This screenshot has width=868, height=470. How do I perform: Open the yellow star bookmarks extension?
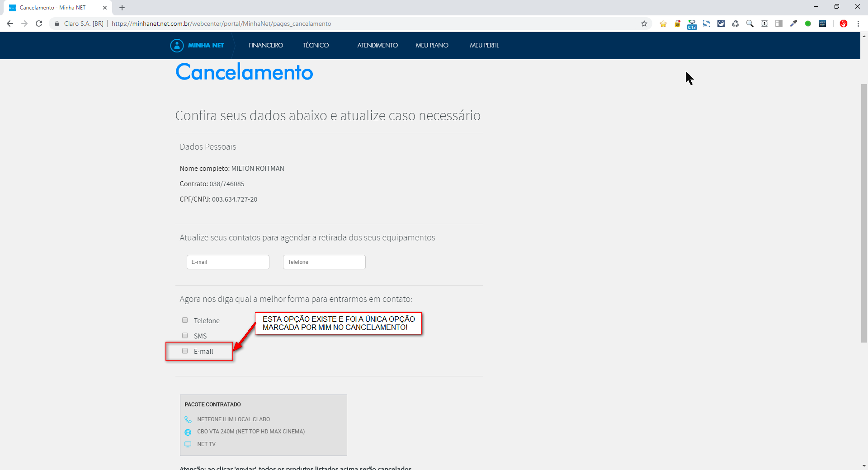[663, 23]
